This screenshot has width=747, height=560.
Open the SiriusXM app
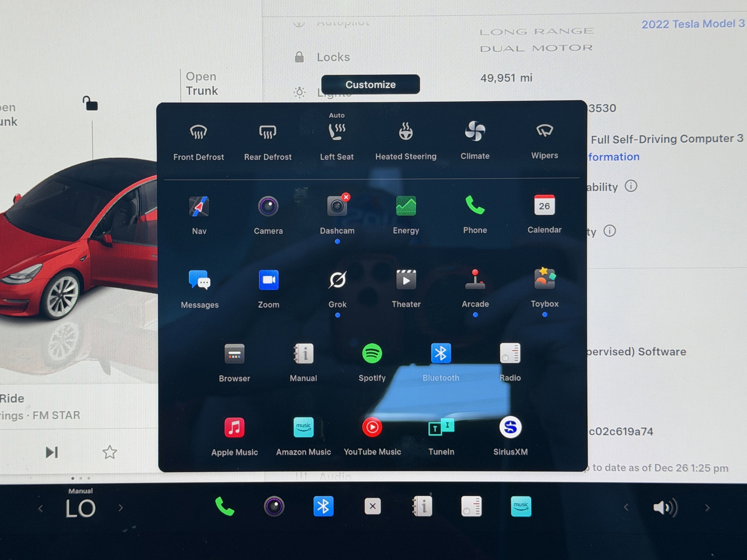pos(510,428)
